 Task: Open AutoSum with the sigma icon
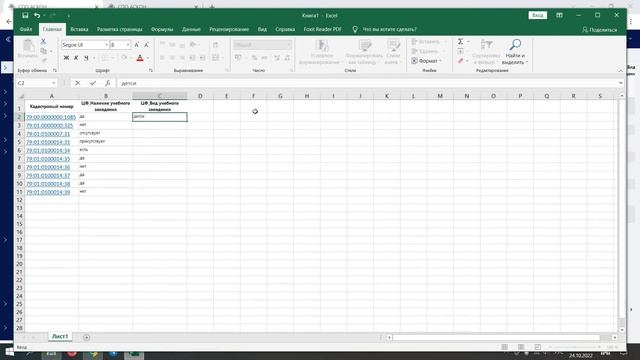(460, 41)
